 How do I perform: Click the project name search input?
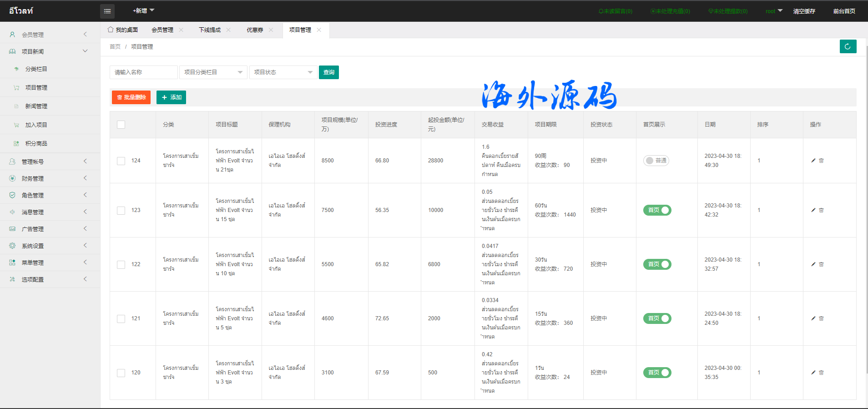143,72
